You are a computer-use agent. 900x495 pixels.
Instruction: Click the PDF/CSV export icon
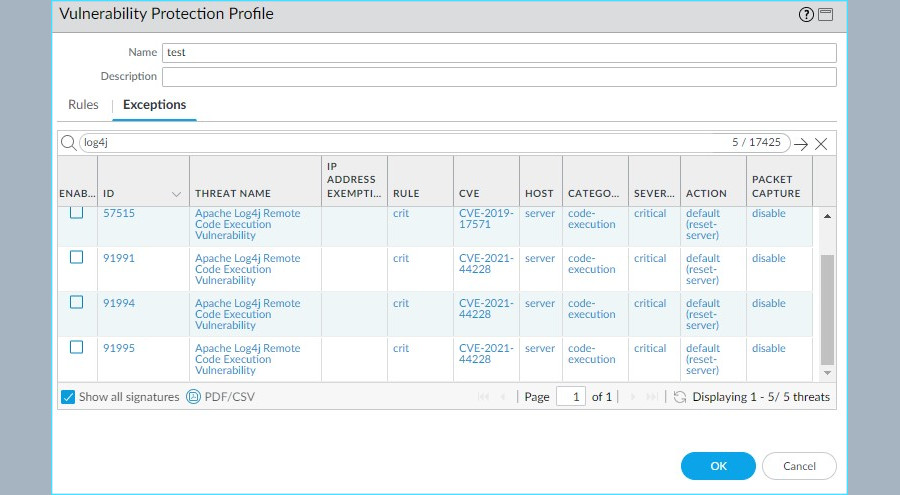[x=193, y=397]
